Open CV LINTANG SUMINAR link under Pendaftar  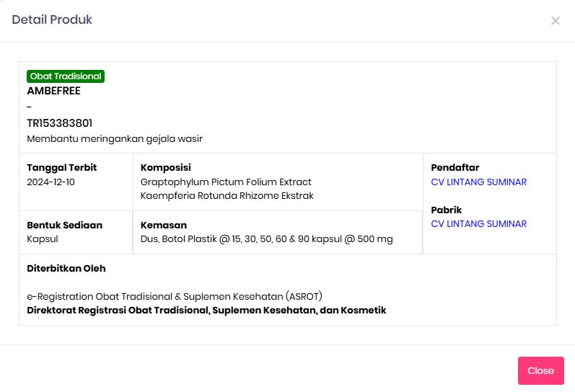(x=478, y=182)
